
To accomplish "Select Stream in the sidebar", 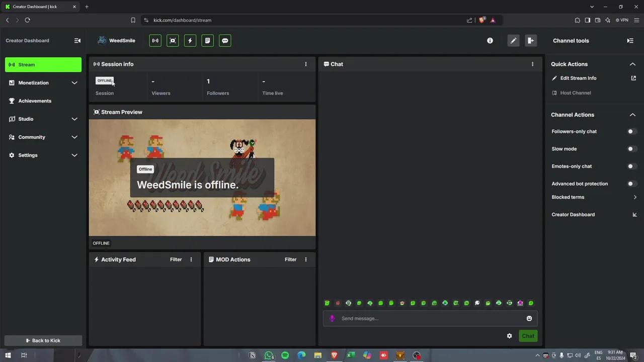I will click(x=43, y=64).
